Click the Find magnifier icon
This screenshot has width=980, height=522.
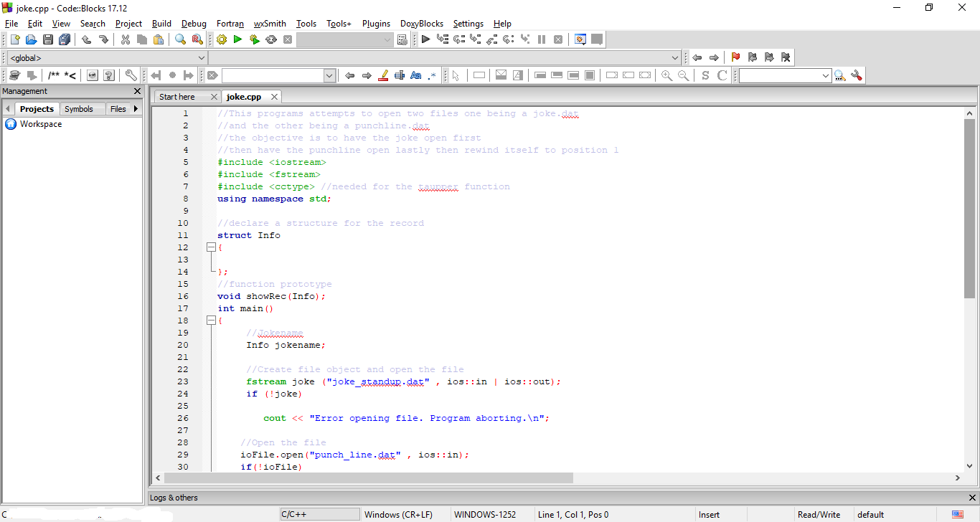click(x=180, y=39)
